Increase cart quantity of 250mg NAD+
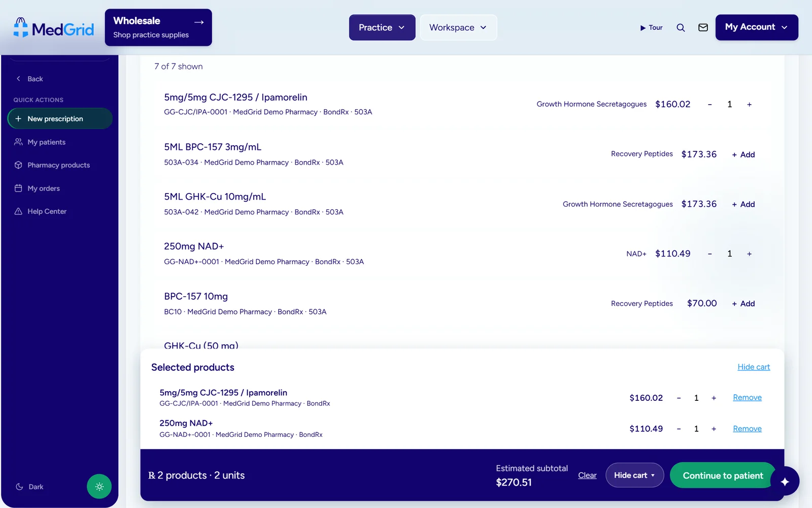Viewport: 812px width, 508px height. point(714,429)
